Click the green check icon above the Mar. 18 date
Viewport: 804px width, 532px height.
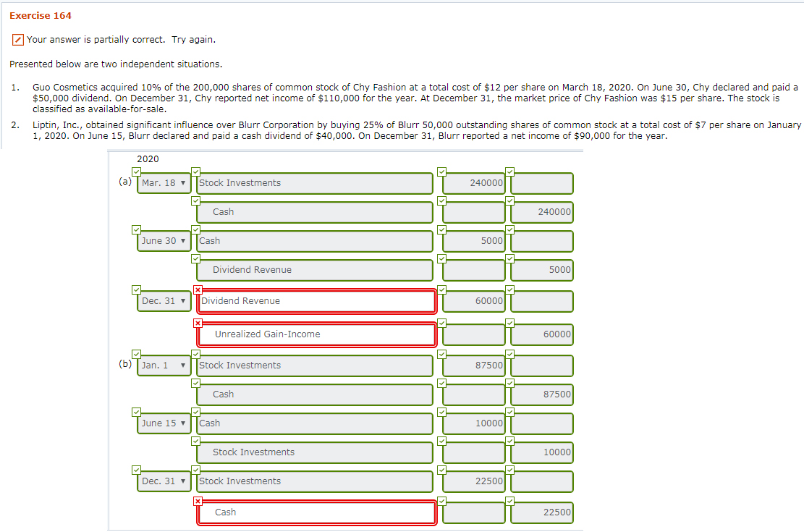136,172
